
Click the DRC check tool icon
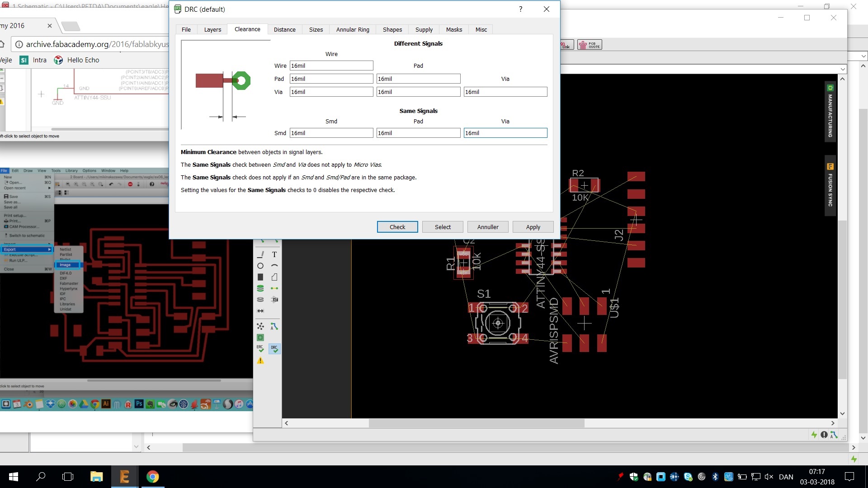[x=274, y=349]
